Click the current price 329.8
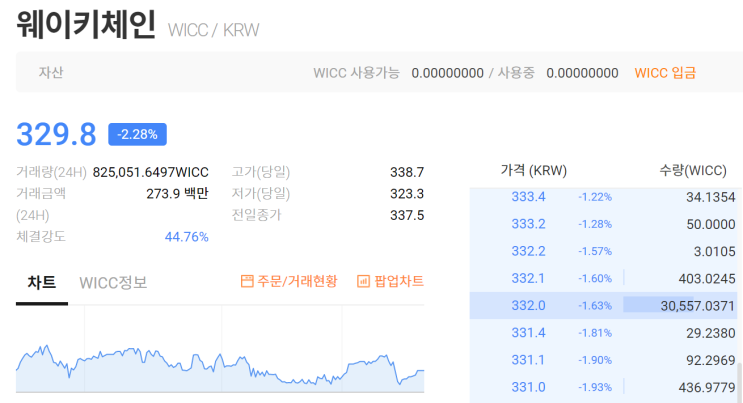743x403 pixels. pyautogui.click(x=56, y=134)
